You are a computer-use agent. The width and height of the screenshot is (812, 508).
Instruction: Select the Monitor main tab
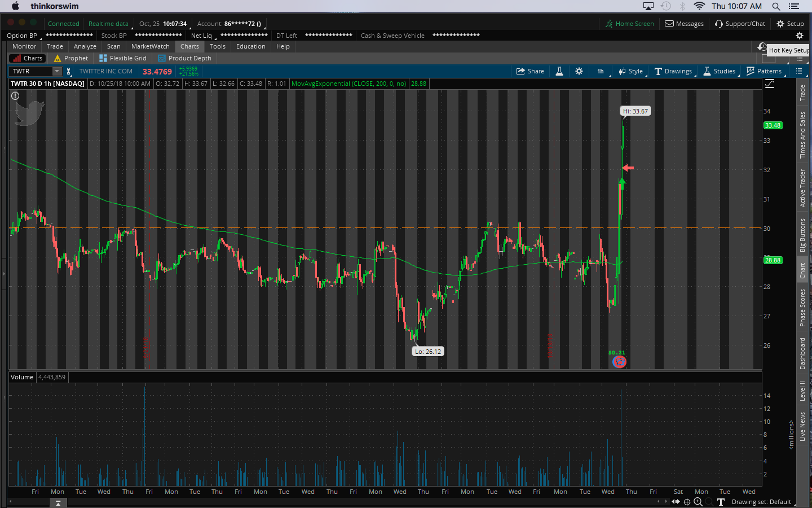(24, 46)
